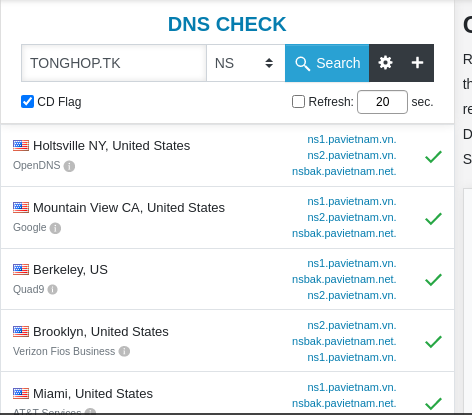Viewport: 472px width, 415px height.
Task: Uncheck the CD Flag checkbox
Action: tap(27, 102)
